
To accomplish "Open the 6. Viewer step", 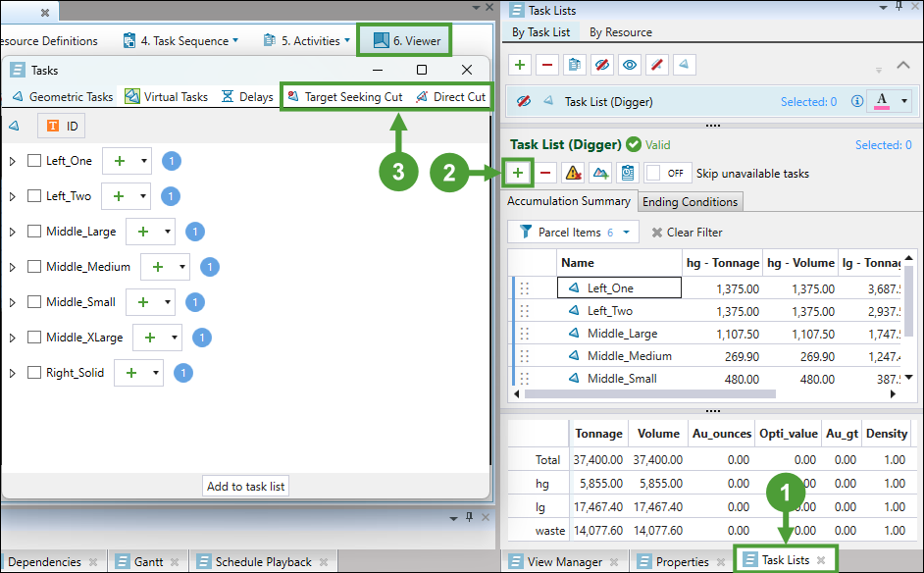I will point(406,41).
